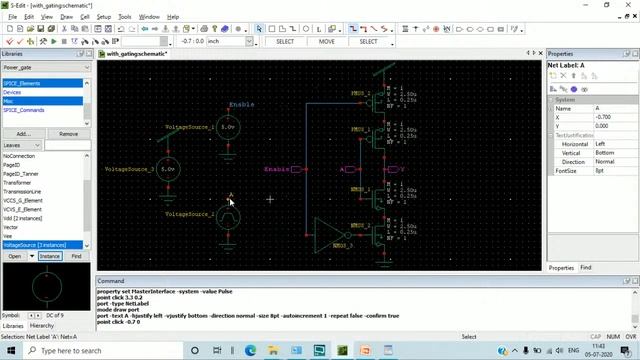Select the Wire drawing tool

pyautogui.click(x=353, y=29)
